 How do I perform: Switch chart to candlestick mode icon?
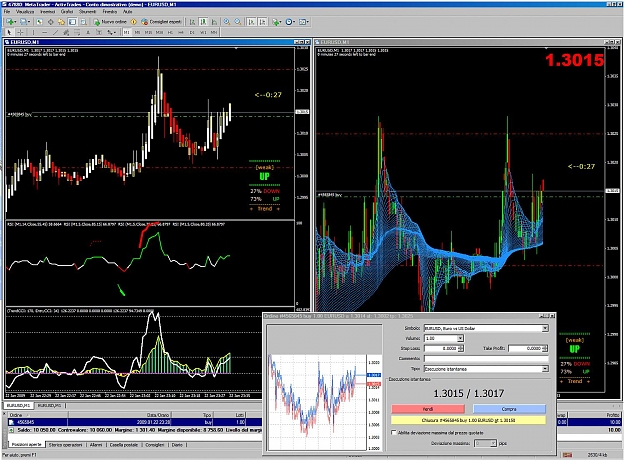(x=203, y=22)
